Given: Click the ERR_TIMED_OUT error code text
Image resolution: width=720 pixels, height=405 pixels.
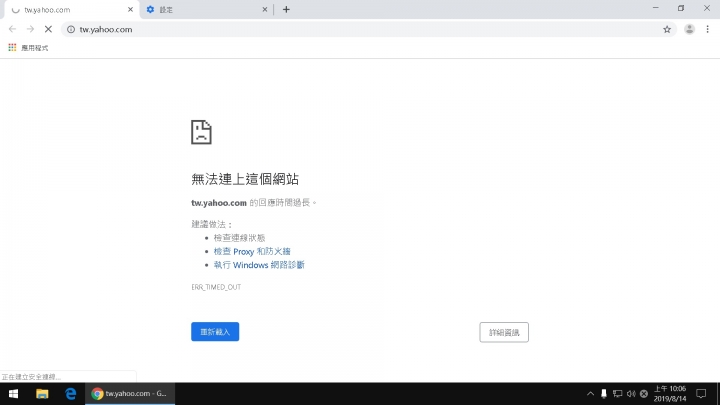Looking at the screenshot, I should pos(216,287).
